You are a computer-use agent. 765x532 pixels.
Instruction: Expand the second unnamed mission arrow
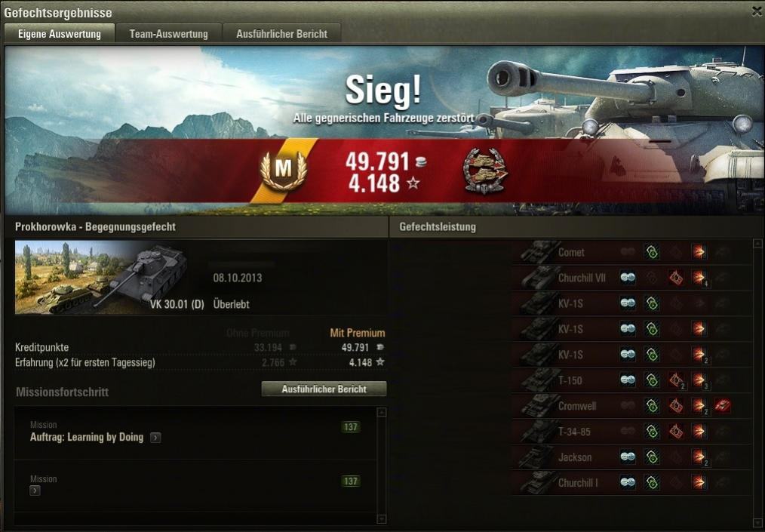(x=35, y=490)
